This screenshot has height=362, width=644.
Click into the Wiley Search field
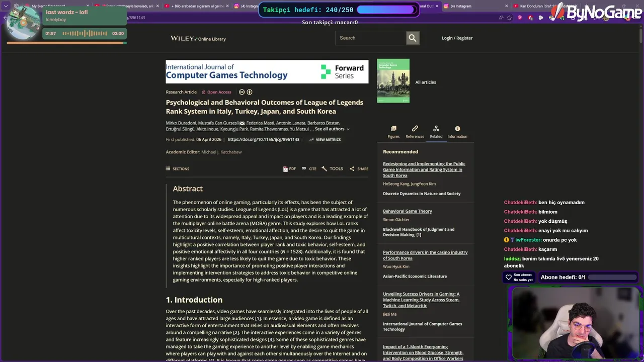[371, 38]
